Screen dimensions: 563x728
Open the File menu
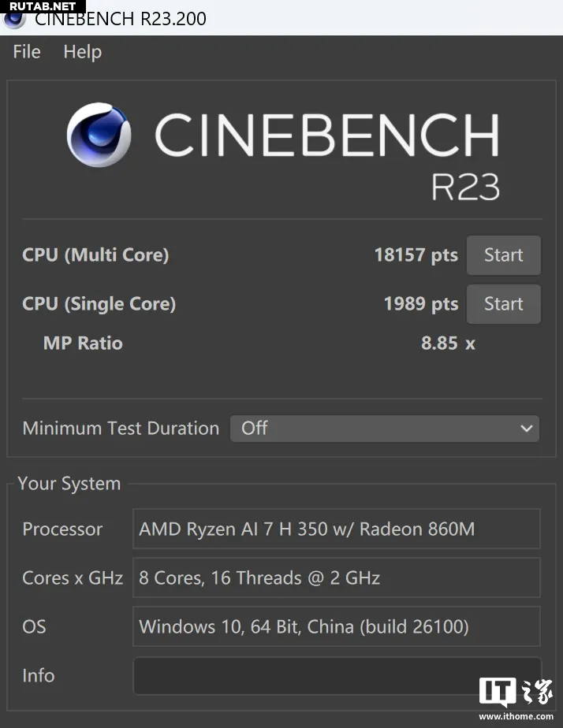click(x=27, y=51)
